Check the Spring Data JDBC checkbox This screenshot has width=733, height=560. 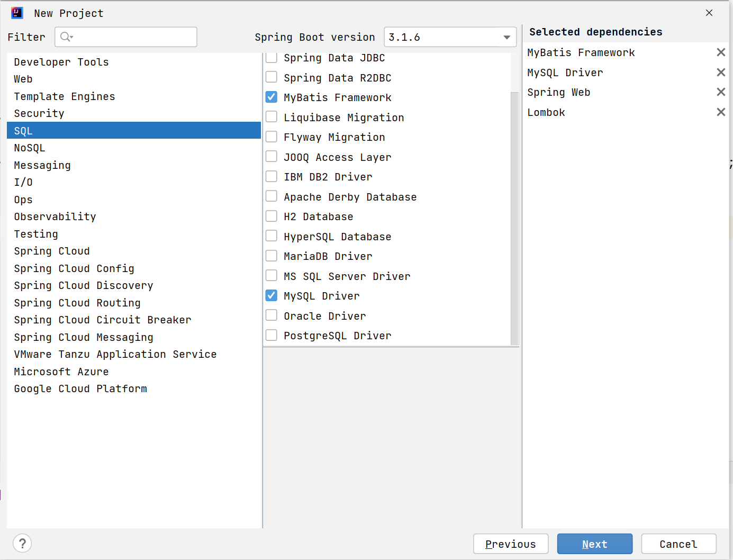[272, 57]
